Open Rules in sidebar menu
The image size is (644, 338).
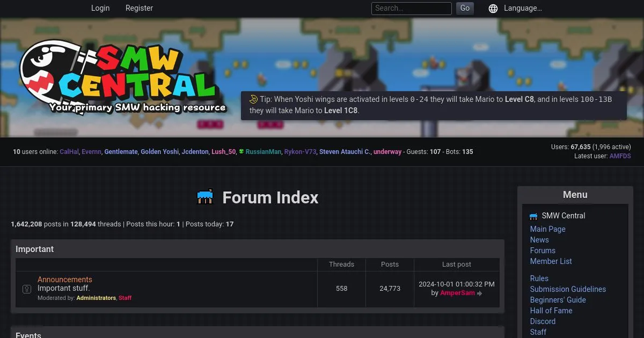(x=539, y=278)
